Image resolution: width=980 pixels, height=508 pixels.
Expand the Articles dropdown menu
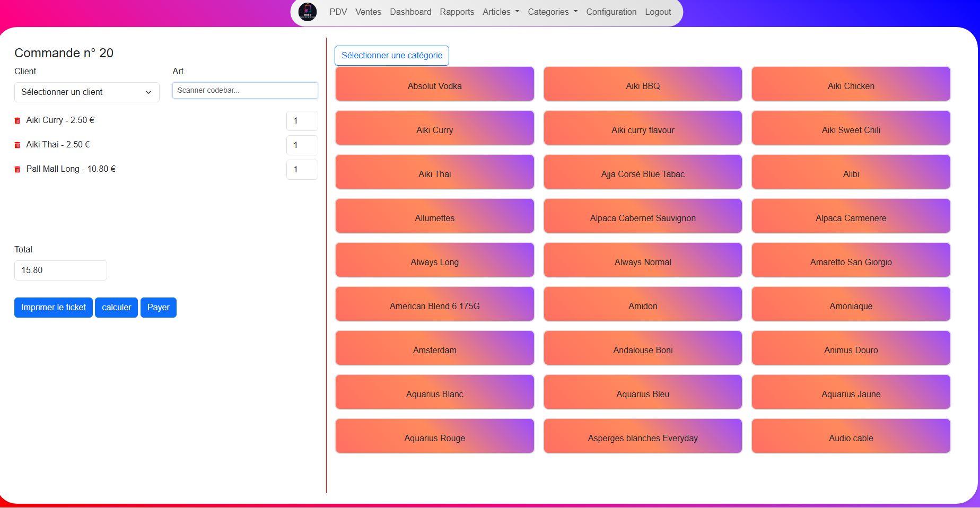[501, 12]
